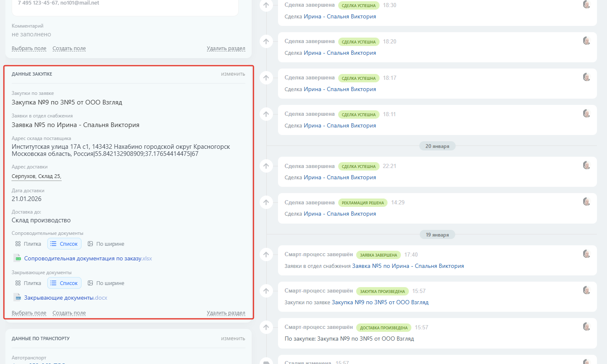Click arrow icon beside 22:21 Сделка завершена entry
607x364 pixels.
pos(266,166)
